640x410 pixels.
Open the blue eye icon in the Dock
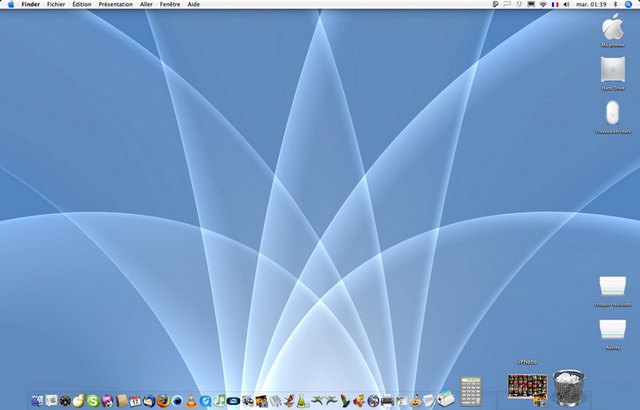click(177, 401)
